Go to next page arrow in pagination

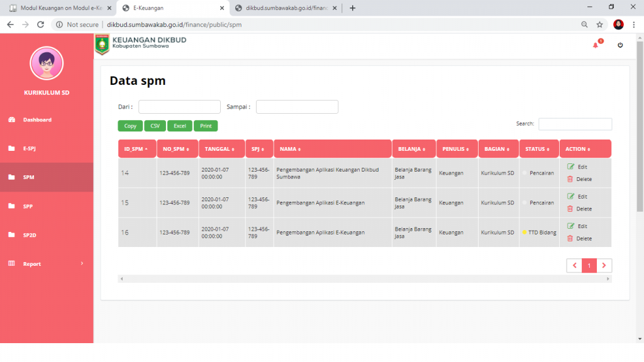point(604,266)
